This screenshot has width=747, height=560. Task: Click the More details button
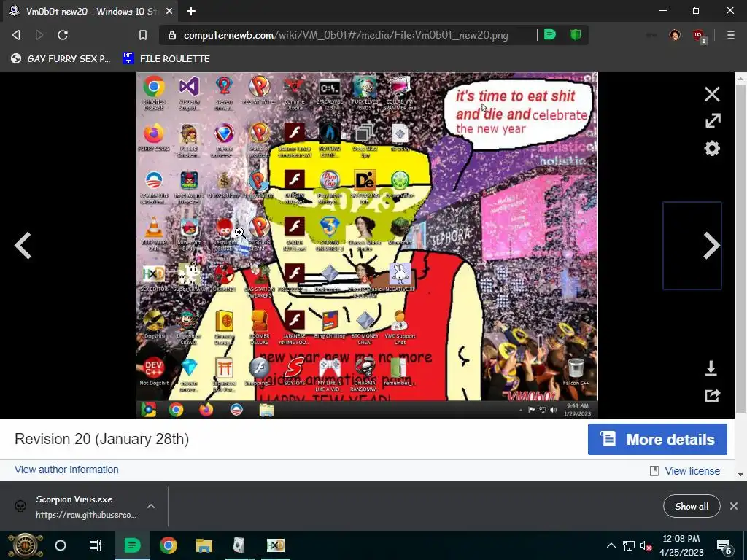click(x=657, y=439)
